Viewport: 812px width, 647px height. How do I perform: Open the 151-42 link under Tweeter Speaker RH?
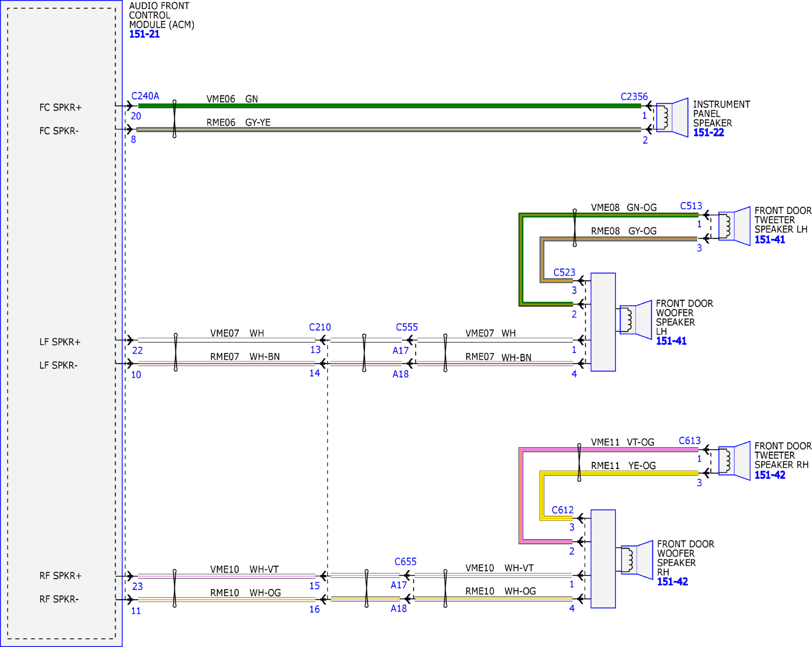click(770, 475)
